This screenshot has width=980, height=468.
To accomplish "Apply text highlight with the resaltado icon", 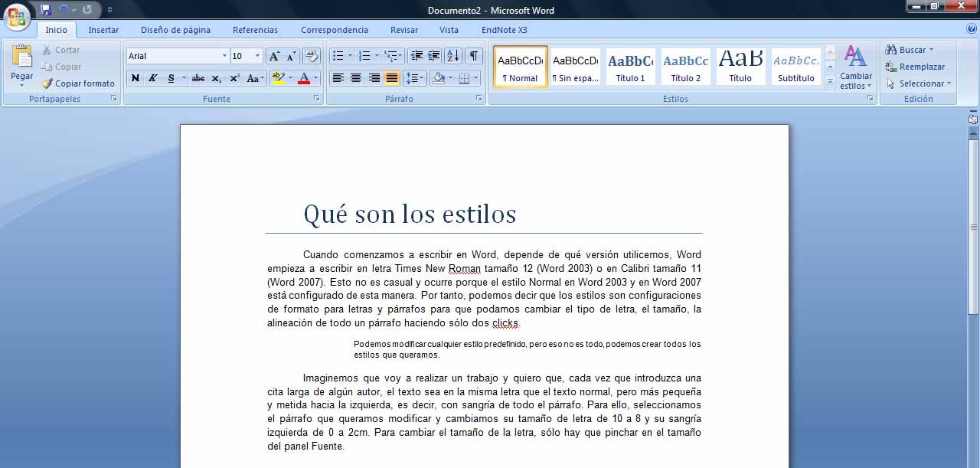I will (x=280, y=78).
